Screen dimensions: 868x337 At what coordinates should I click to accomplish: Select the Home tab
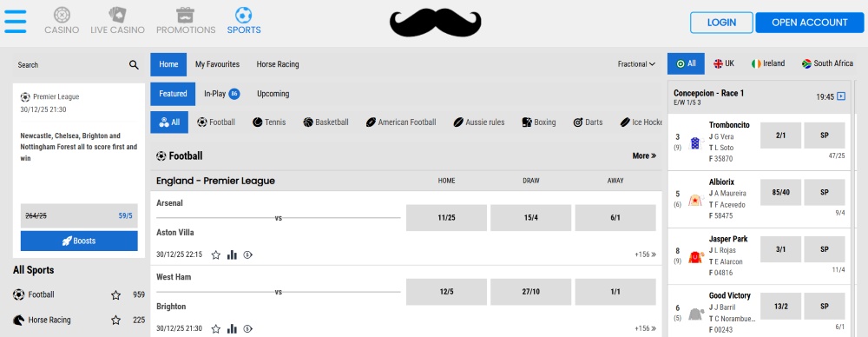tap(168, 64)
